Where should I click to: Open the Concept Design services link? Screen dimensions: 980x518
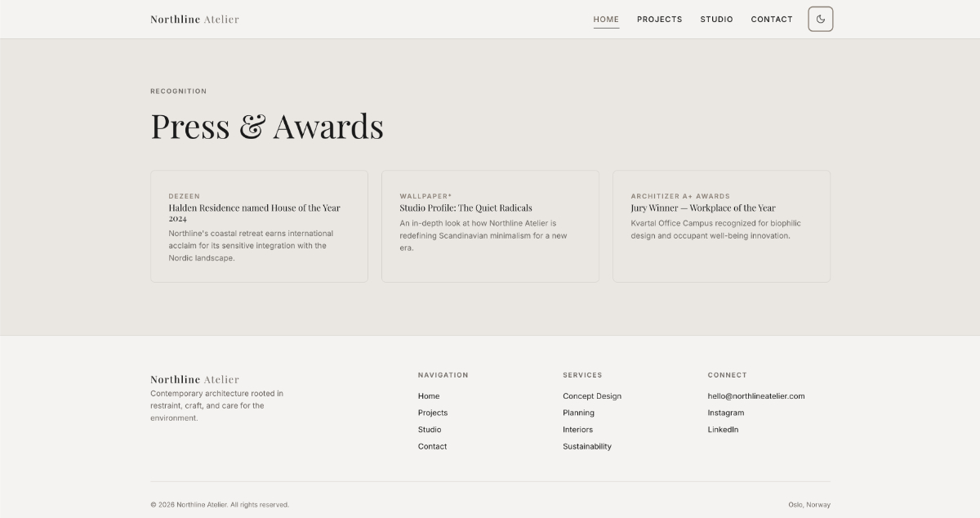pyautogui.click(x=591, y=395)
